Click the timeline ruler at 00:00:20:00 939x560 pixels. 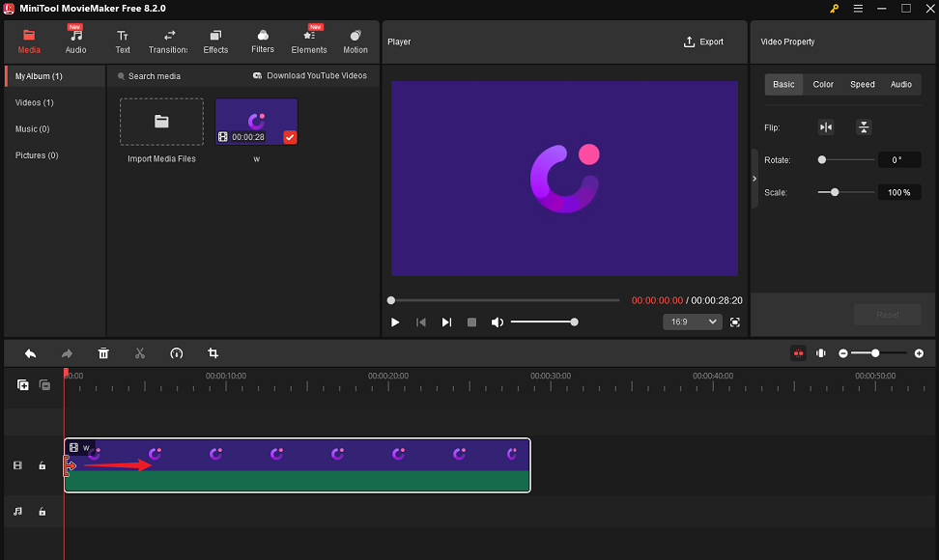(388, 377)
